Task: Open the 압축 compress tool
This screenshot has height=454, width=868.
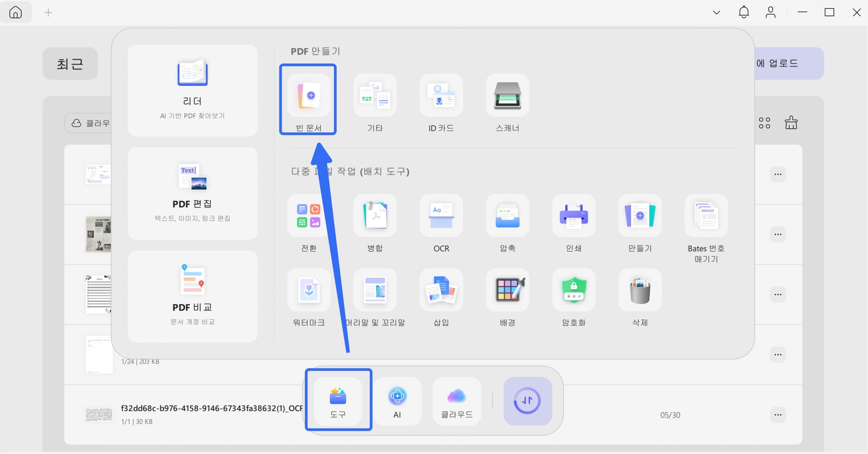Action: 508,216
